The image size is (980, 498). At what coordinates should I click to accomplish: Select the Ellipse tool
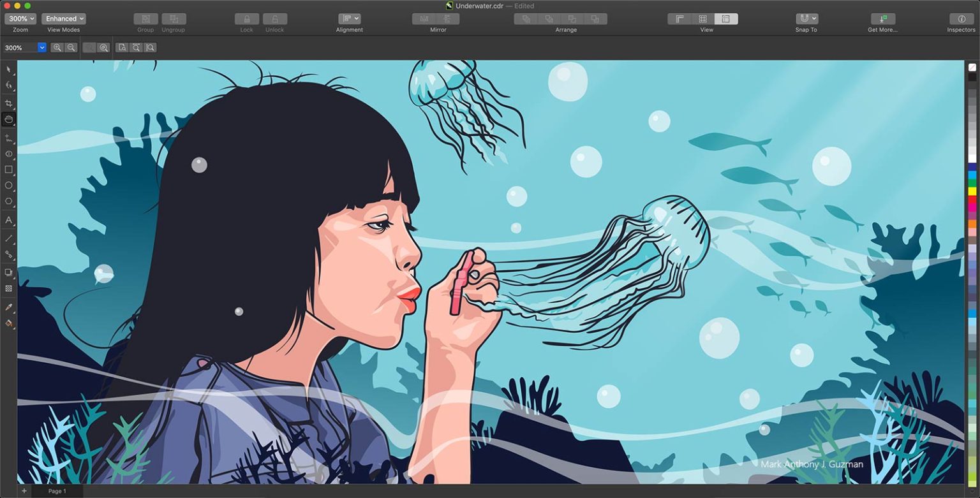pyautogui.click(x=9, y=186)
